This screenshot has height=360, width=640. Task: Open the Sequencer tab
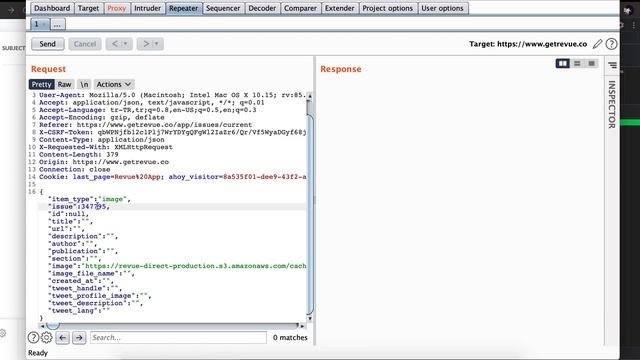pyautogui.click(x=223, y=8)
